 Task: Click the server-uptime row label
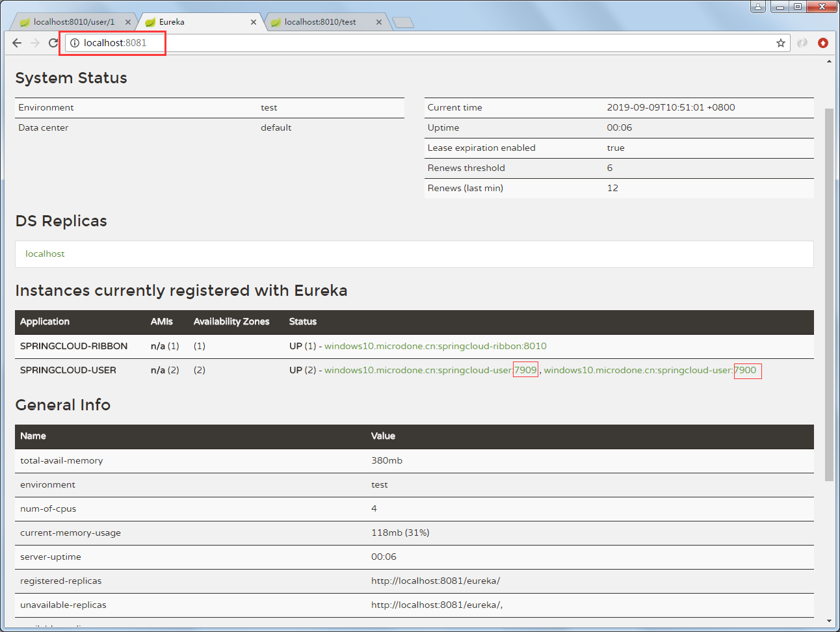tap(51, 557)
